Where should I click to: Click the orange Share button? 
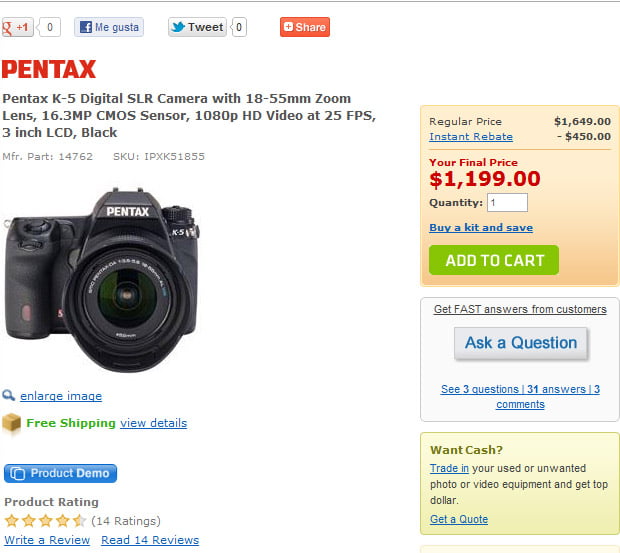pyautogui.click(x=305, y=27)
